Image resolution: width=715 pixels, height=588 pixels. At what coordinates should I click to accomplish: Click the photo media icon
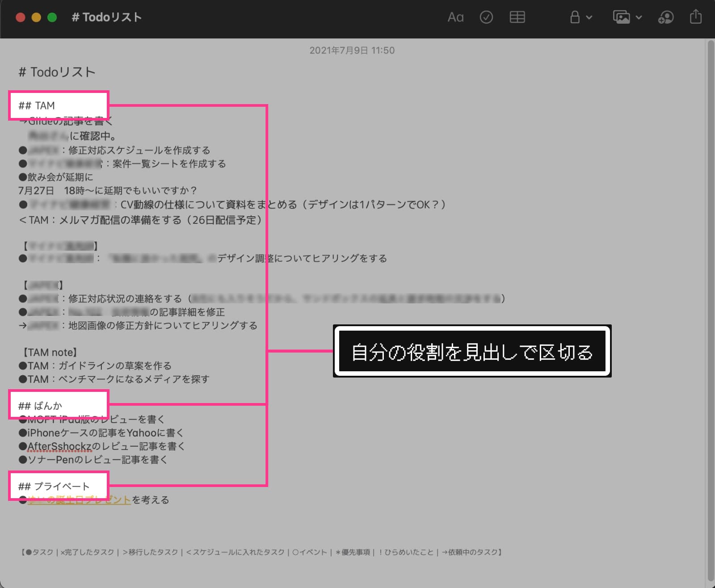pyautogui.click(x=621, y=17)
